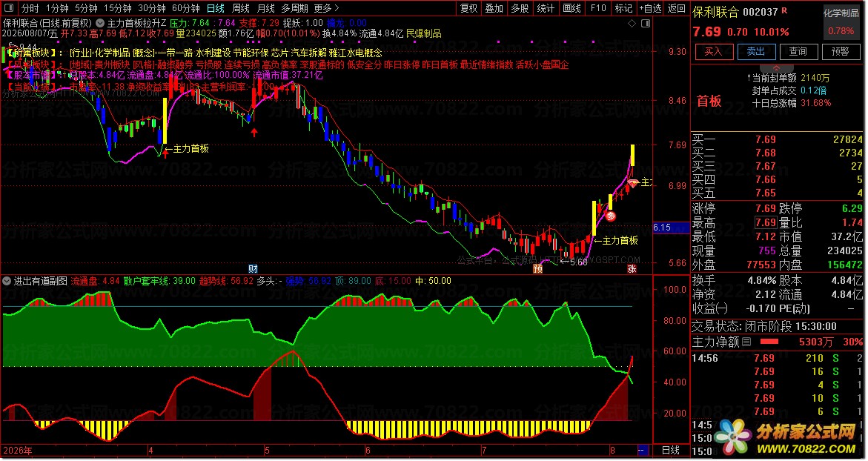The width and height of the screenshot is (868, 461).
Task: Click the blue -- box at timeline end
Action: (x=642, y=451)
